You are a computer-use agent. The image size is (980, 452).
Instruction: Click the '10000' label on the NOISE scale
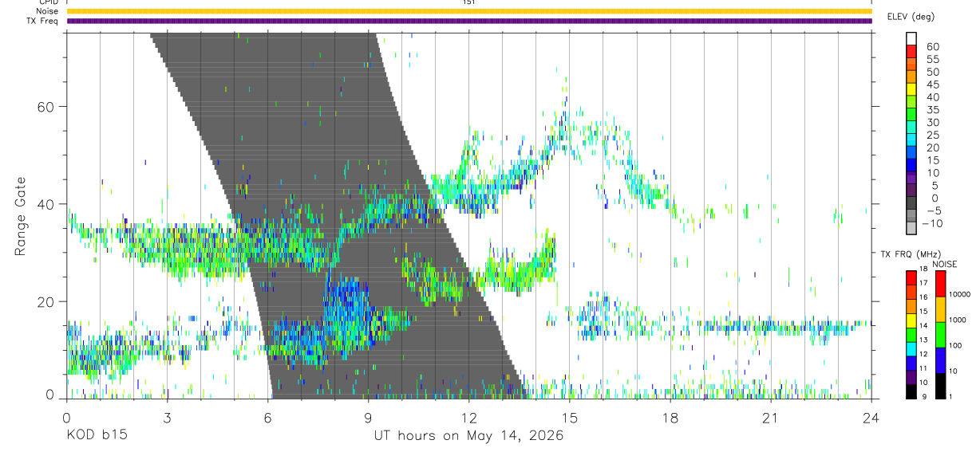(x=959, y=294)
